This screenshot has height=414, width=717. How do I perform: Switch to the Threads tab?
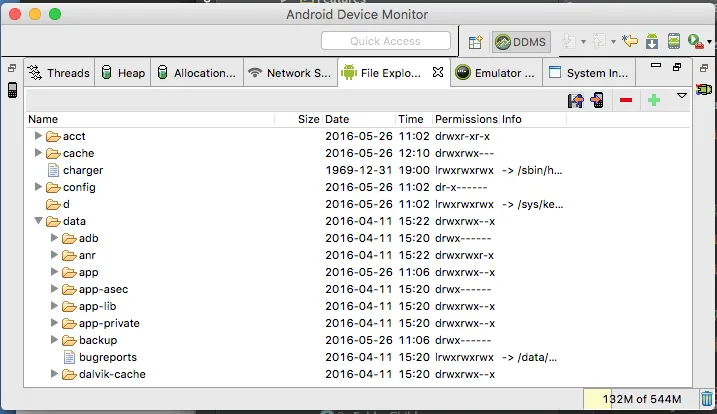pyautogui.click(x=59, y=73)
